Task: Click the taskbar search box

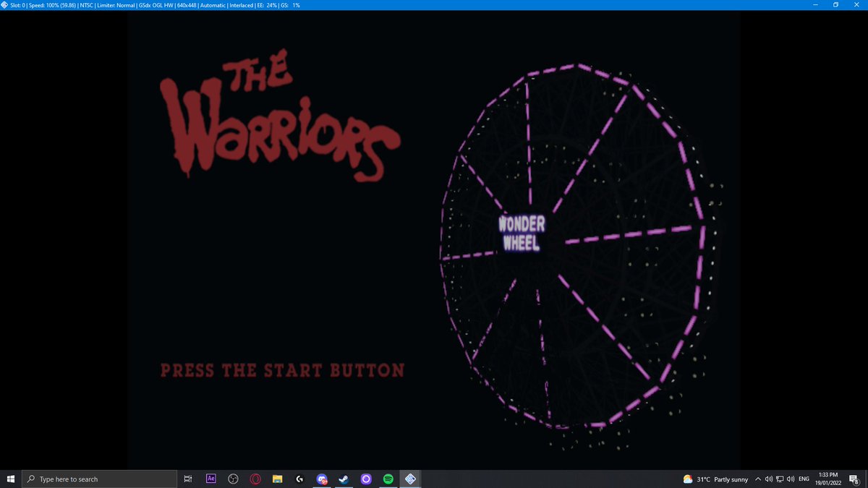Action: pyautogui.click(x=100, y=479)
